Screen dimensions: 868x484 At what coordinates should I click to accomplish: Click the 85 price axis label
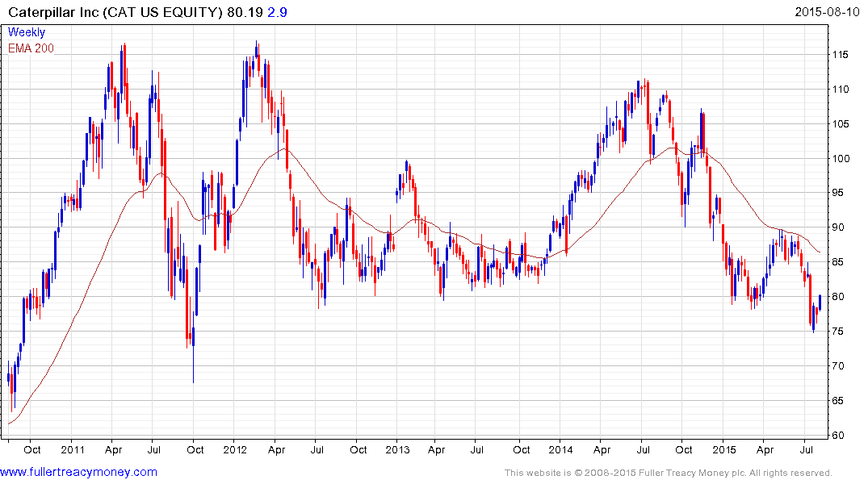[x=838, y=262]
